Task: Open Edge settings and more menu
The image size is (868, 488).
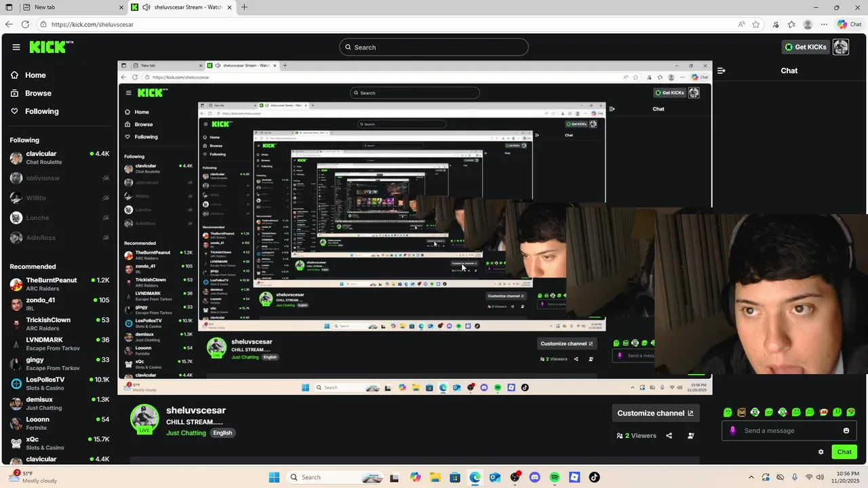Action: [x=825, y=24]
